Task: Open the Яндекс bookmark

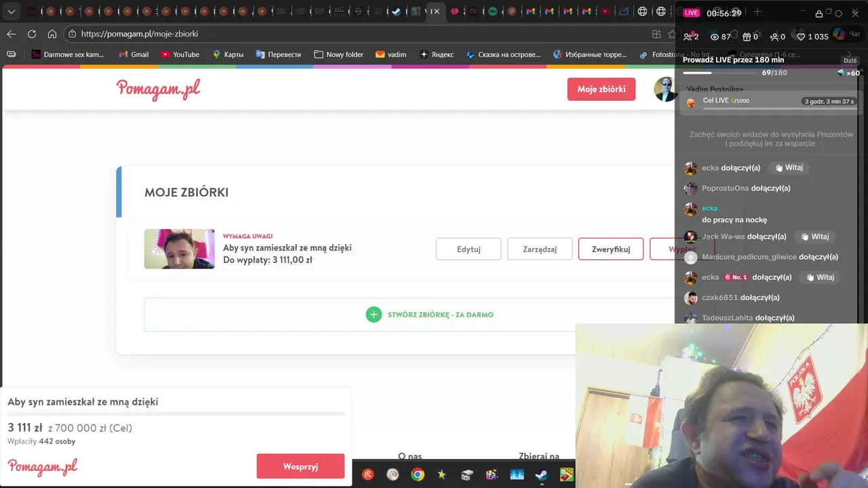Action: [437, 54]
